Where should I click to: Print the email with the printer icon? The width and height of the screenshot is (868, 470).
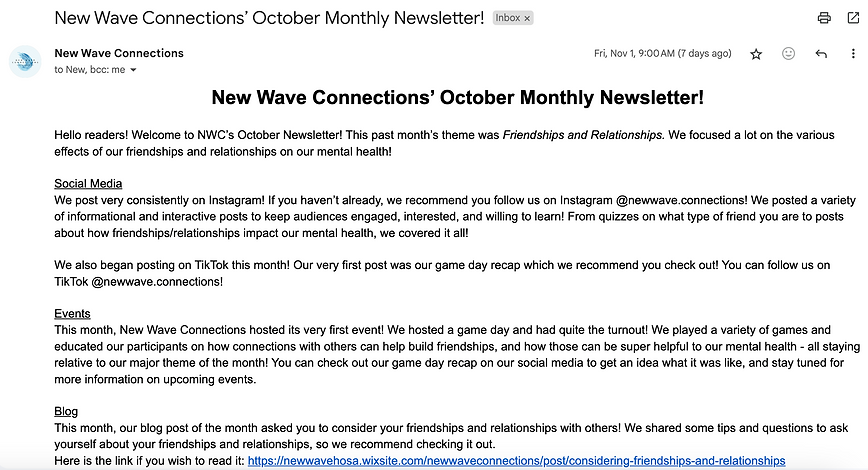tap(824, 18)
